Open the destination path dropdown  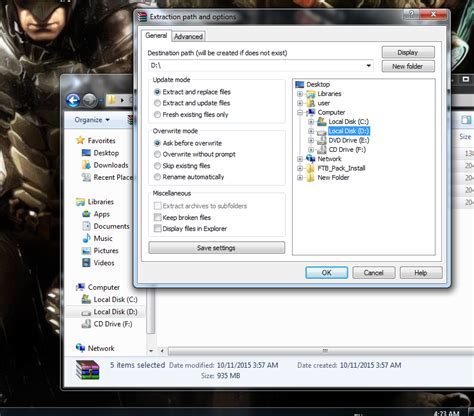point(368,65)
